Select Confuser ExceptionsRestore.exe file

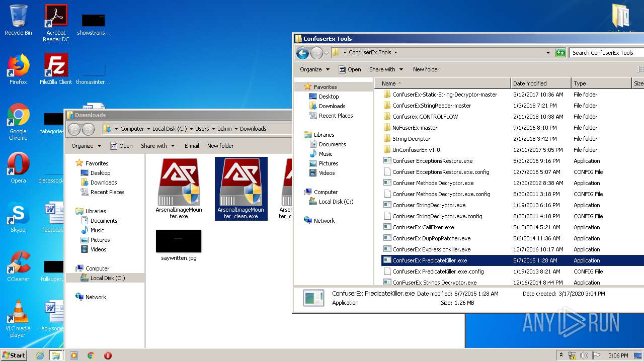click(x=432, y=161)
